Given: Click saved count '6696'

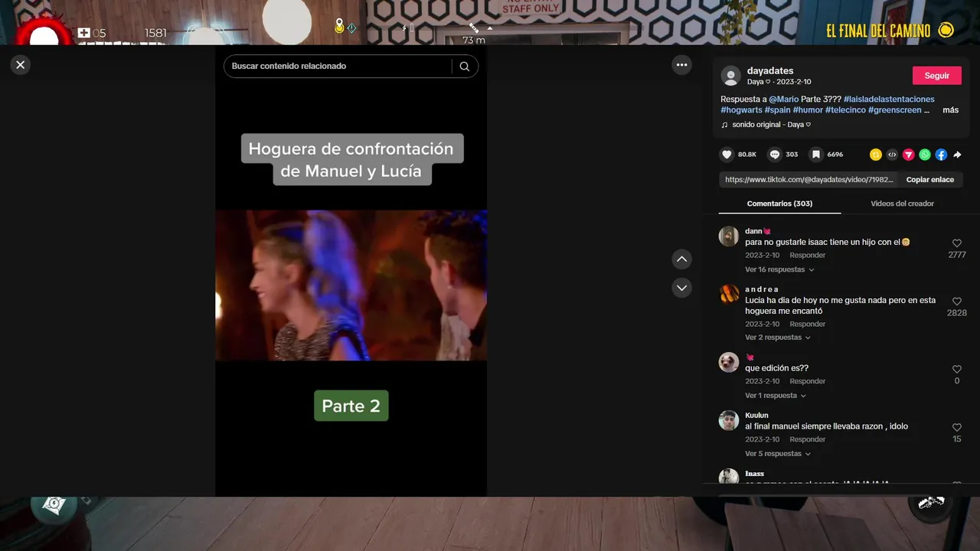Looking at the screenshot, I should 835,155.
